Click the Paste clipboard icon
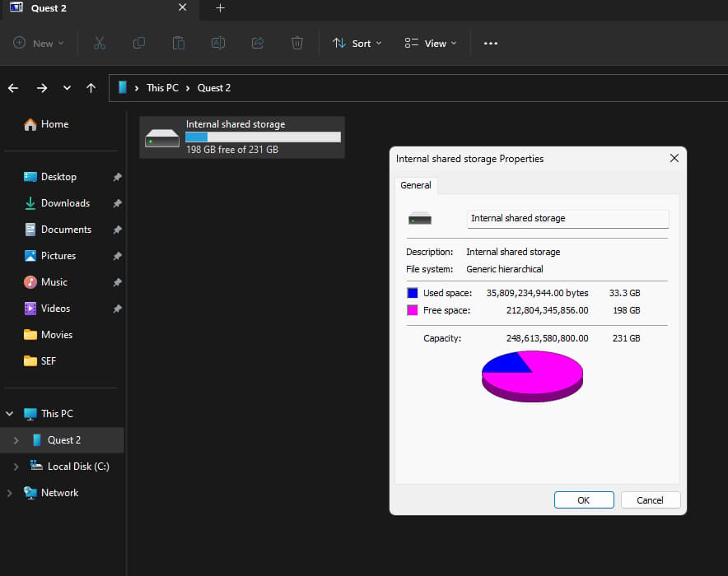 coord(178,43)
